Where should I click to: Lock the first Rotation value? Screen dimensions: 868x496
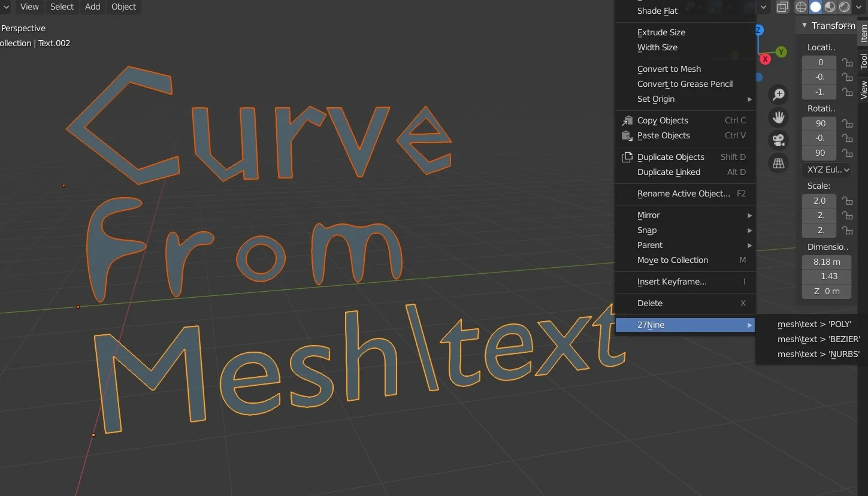[x=847, y=123]
